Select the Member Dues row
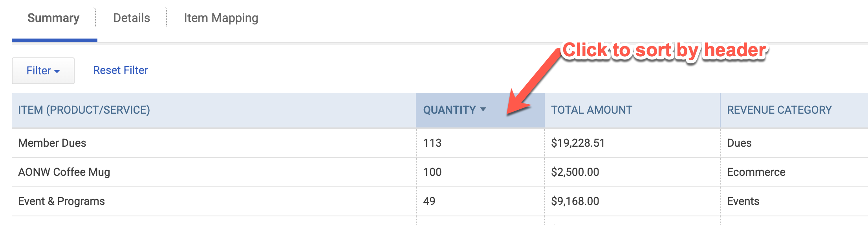Viewport: 868px width, 225px height. pyautogui.click(x=440, y=143)
